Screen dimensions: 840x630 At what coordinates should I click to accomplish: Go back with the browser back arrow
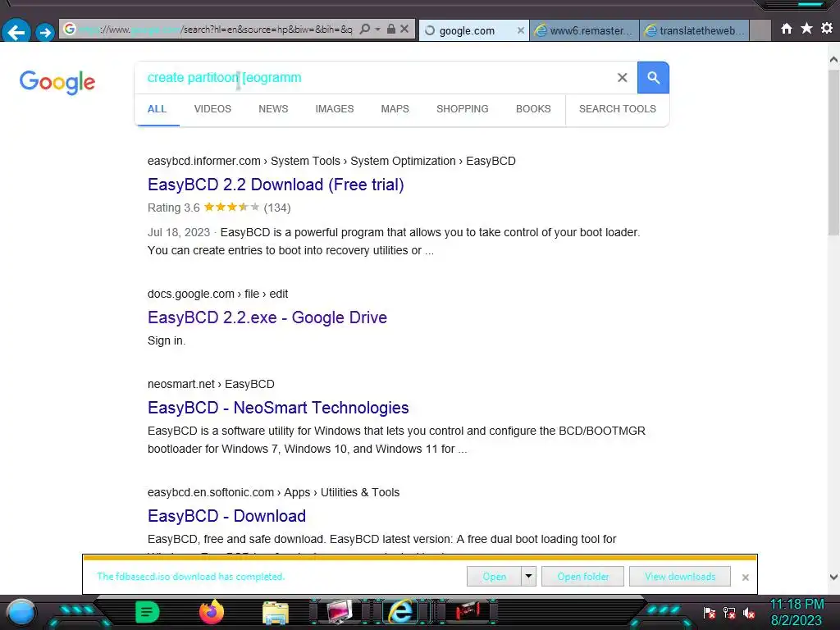(x=16, y=32)
